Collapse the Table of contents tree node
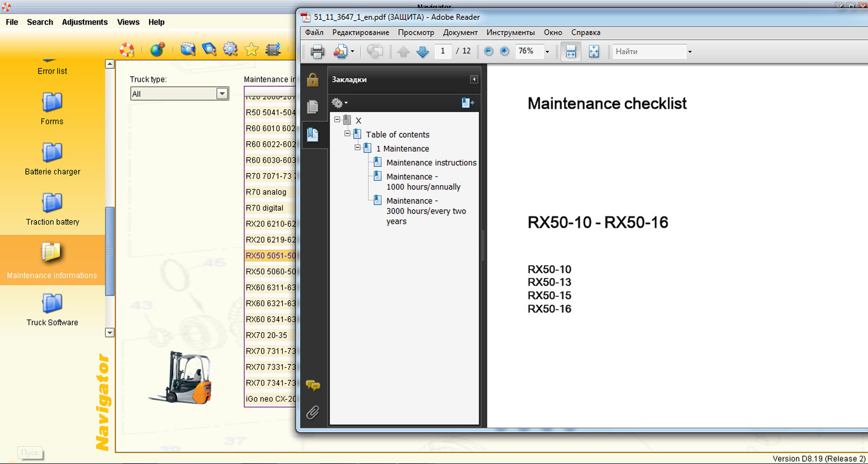The width and height of the screenshot is (868, 464). [x=347, y=134]
